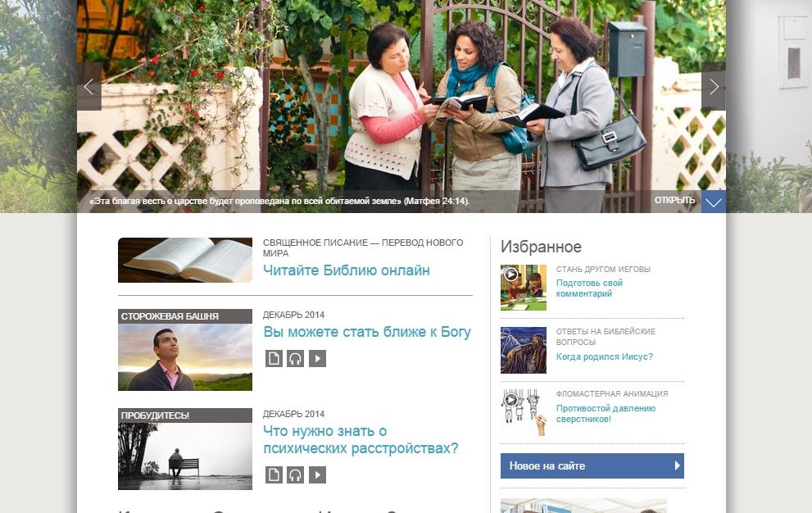Screen dimensions: 812x513
Task: Play the Сторожевая башня video icon
Action: (317, 359)
